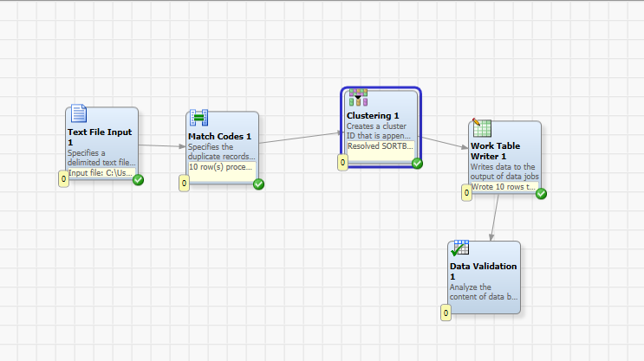Click the Work Table Writer 1 table icon
Image resolution: width=644 pixels, height=361 pixels.
[x=482, y=127]
